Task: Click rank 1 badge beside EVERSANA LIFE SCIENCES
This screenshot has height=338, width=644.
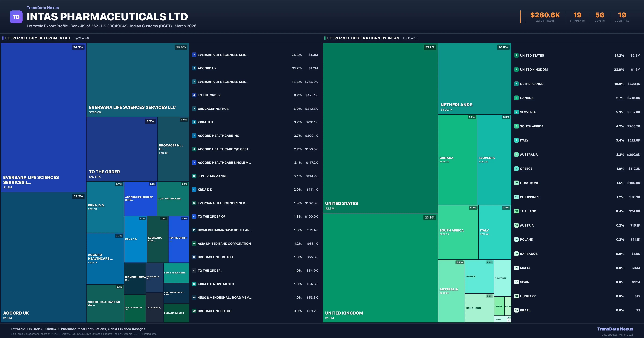Action: [194, 55]
